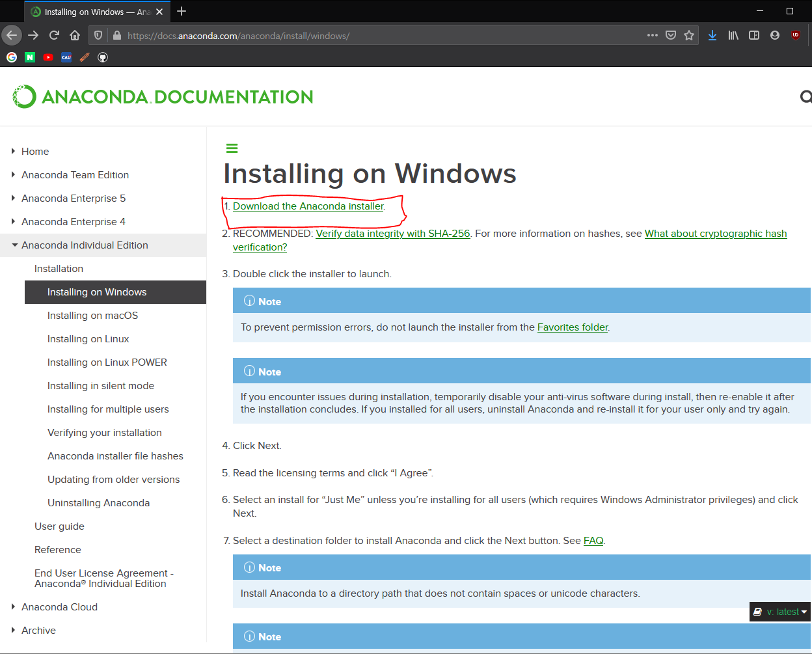Open Reference in the sidebar
Image resolution: width=812 pixels, height=654 pixels.
click(58, 549)
